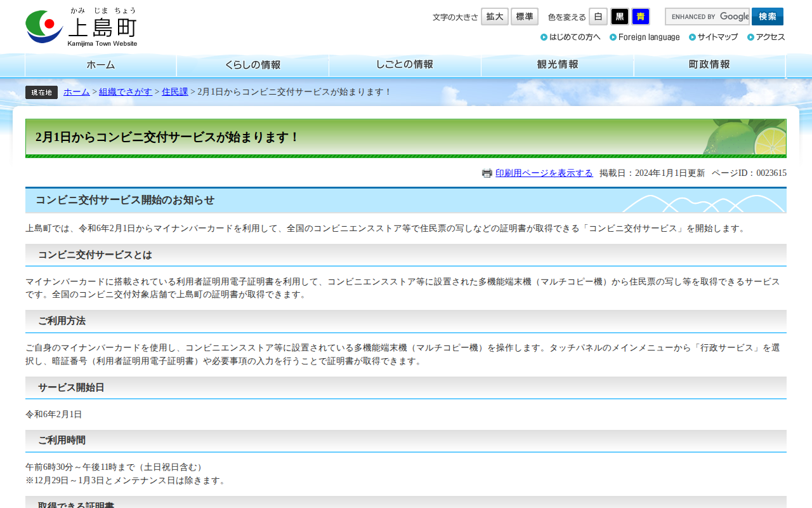Viewport: 812px width, 508px height.
Task: Enlarge text with 拡大 button
Action: click(495, 17)
